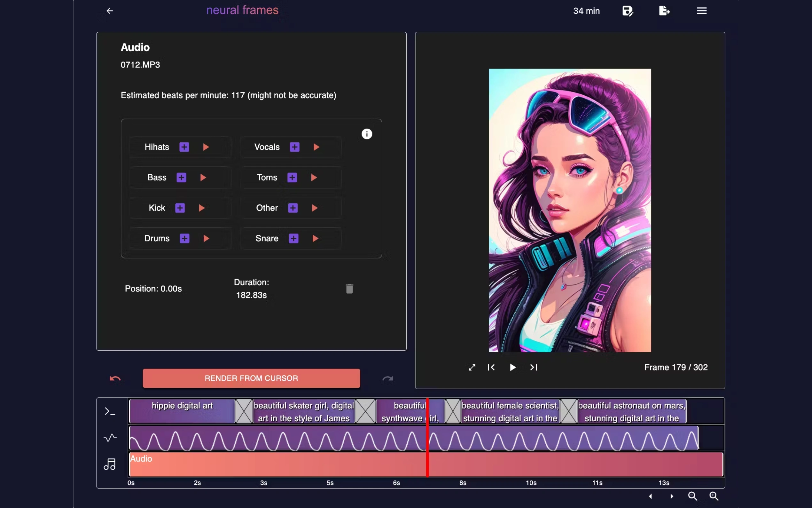Screen dimensions: 812x508
Task: Undo the last action
Action: click(x=114, y=378)
